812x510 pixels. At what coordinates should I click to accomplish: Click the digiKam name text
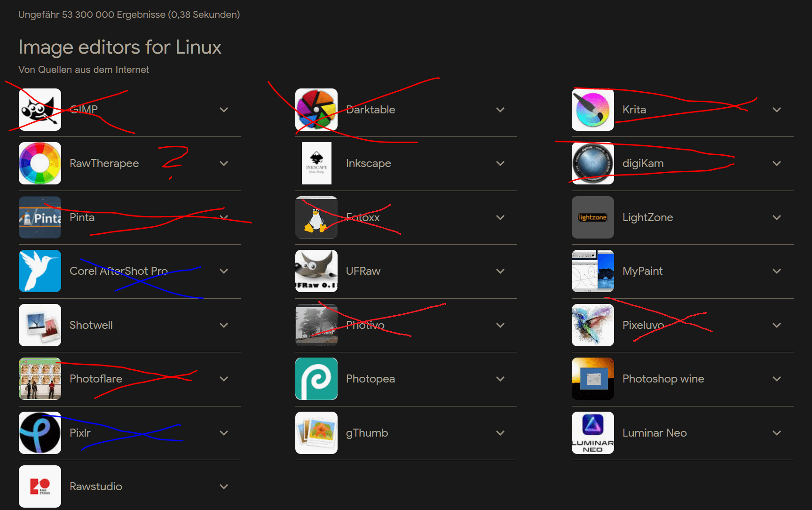click(x=643, y=163)
